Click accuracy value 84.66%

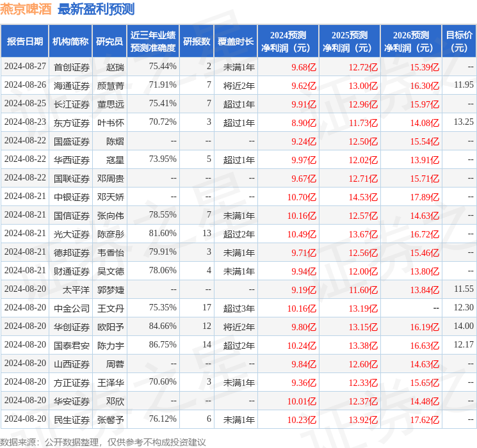click(163, 326)
